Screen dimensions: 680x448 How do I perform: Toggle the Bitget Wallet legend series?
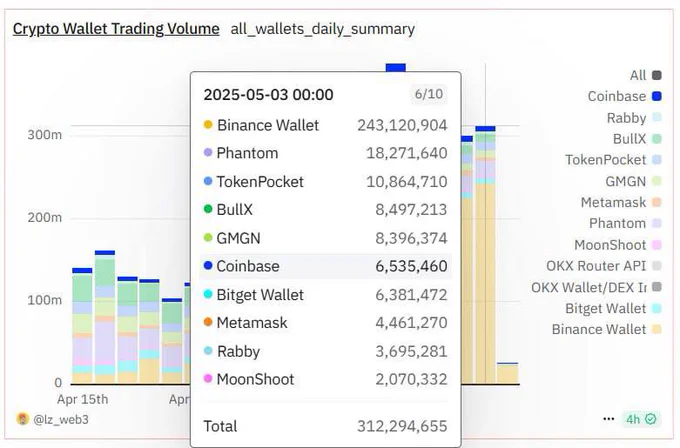click(613, 308)
